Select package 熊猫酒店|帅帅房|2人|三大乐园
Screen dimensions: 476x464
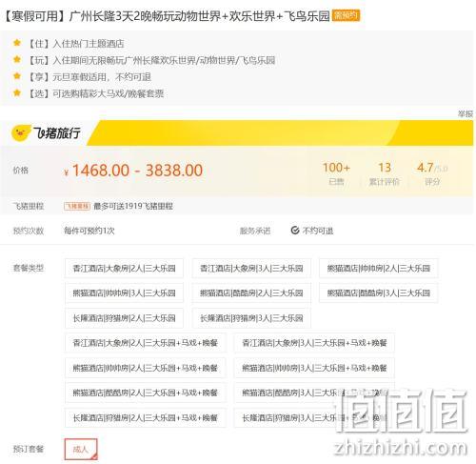[x=379, y=269]
